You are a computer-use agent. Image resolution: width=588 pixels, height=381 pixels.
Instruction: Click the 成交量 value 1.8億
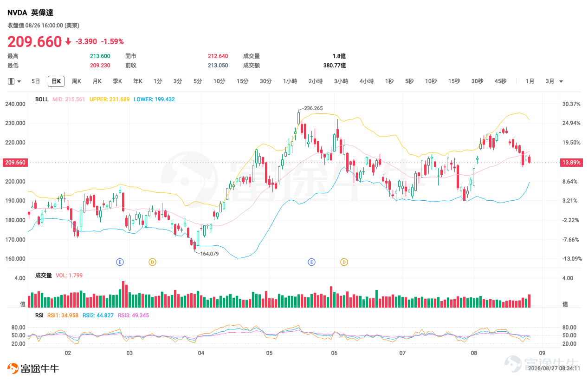point(339,56)
